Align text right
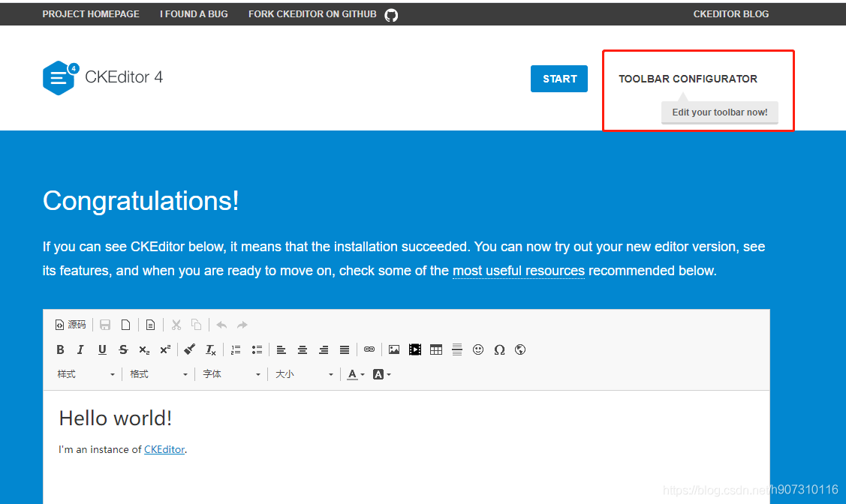 [x=324, y=349]
